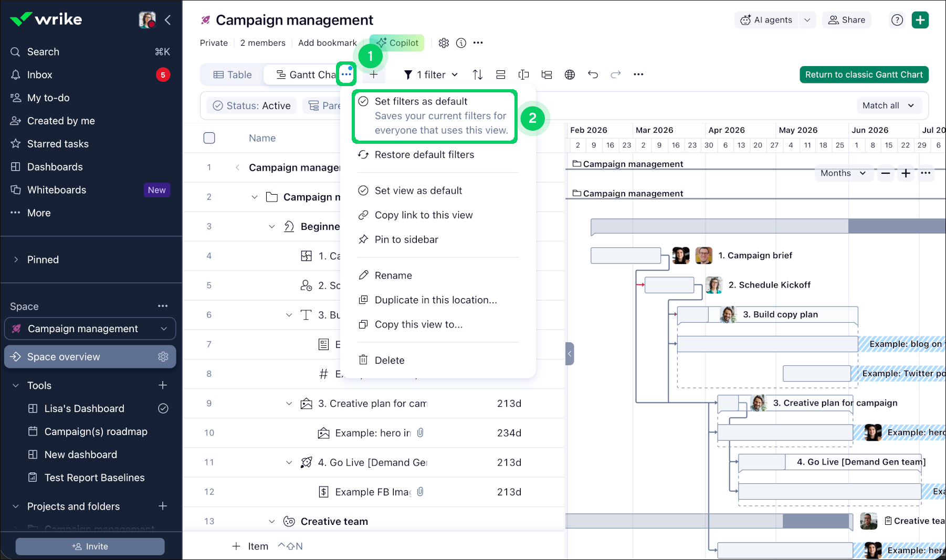
Task: Click check icon on Lisa's Dashboard
Action: tap(163, 408)
